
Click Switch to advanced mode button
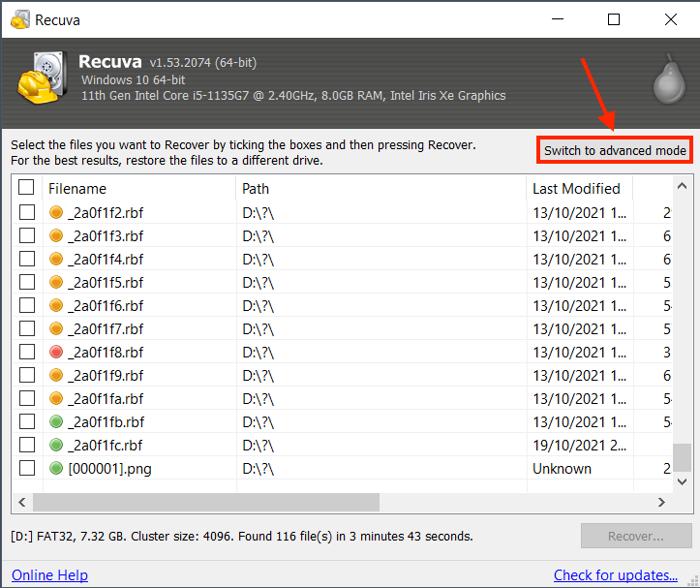(x=615, y=150)
